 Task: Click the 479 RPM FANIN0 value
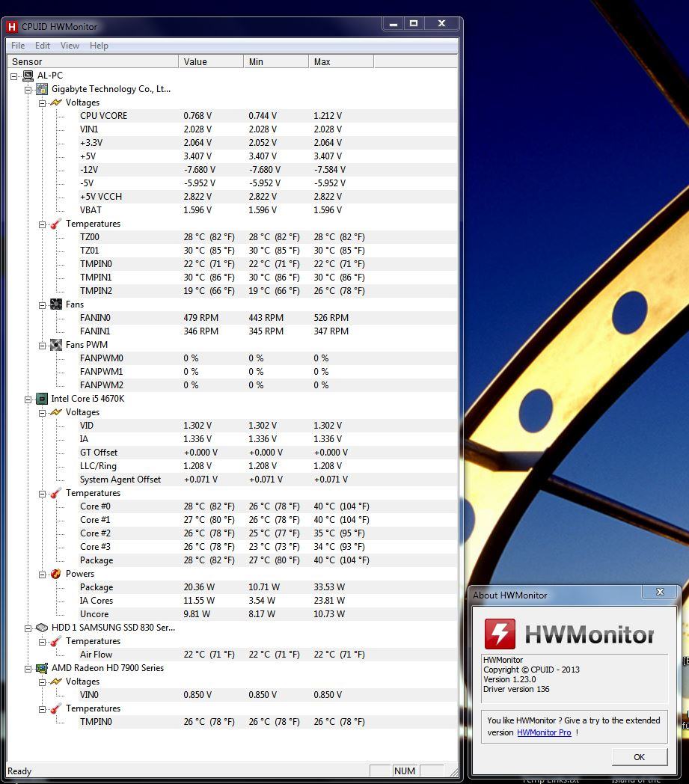[201, 318]
